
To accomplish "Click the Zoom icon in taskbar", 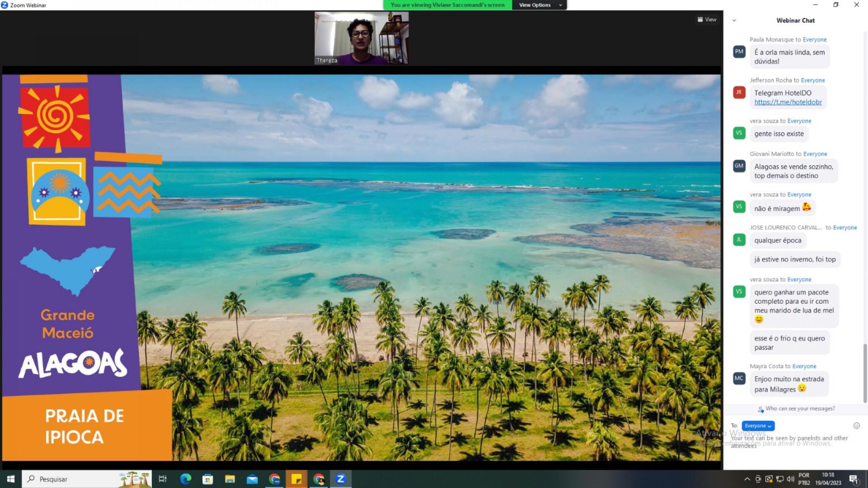I will [x=340, y=479].
